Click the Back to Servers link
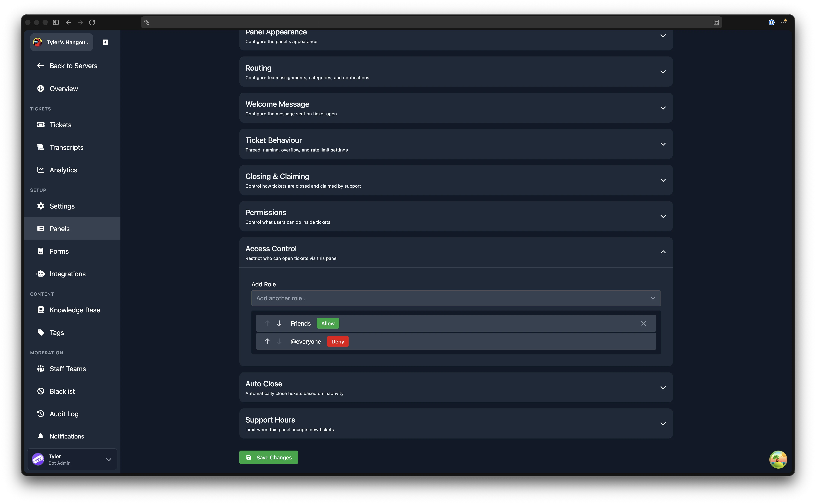The image size is (816, 504). coord(72,66)
